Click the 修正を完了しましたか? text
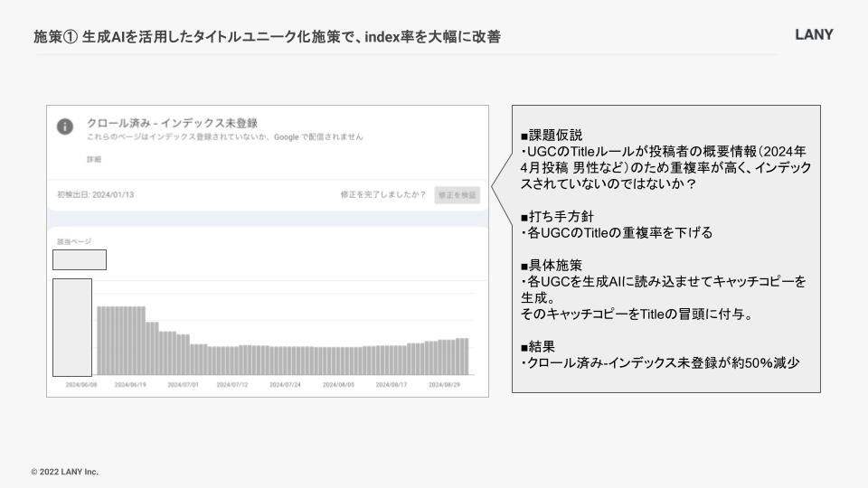Screen dimensions: 868x488 [383, 195]
